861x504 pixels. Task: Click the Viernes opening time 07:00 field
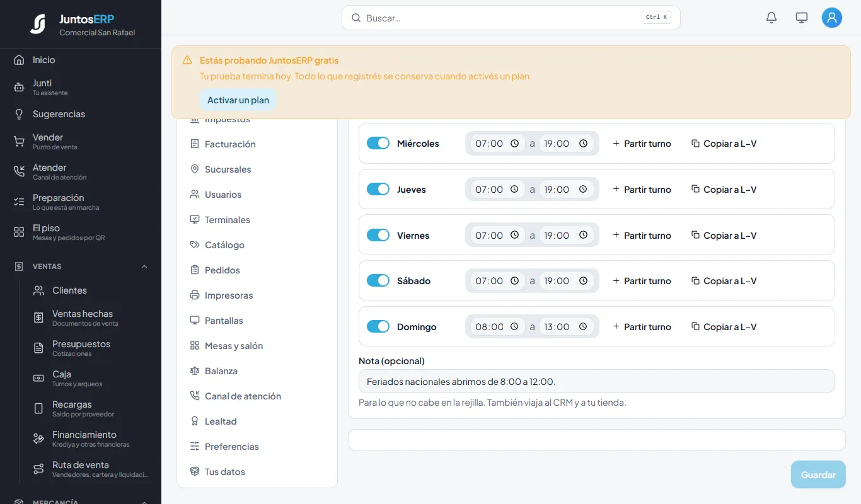click(497, 236)
